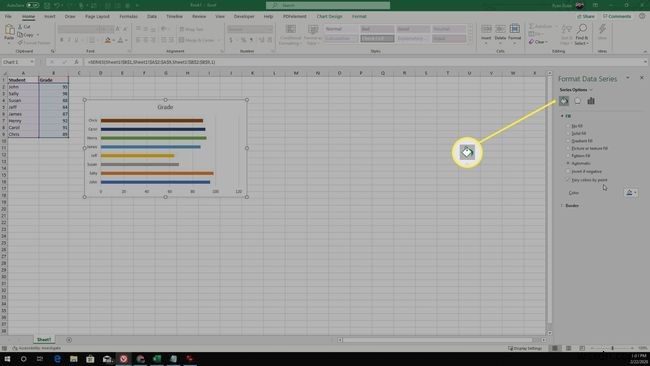
Task: Open Microsoft Edge from taskbar
Action: [57, 359]
